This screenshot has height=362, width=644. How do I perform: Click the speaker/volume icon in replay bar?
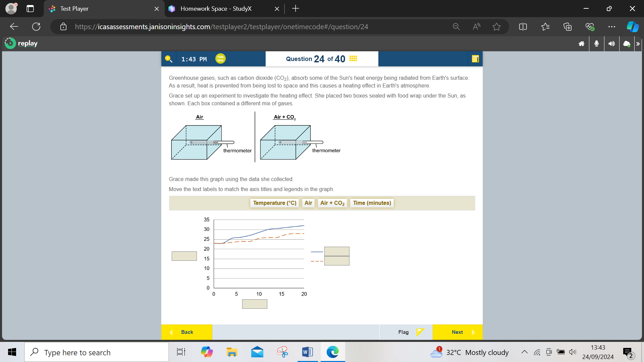click(x=612, y=44)
